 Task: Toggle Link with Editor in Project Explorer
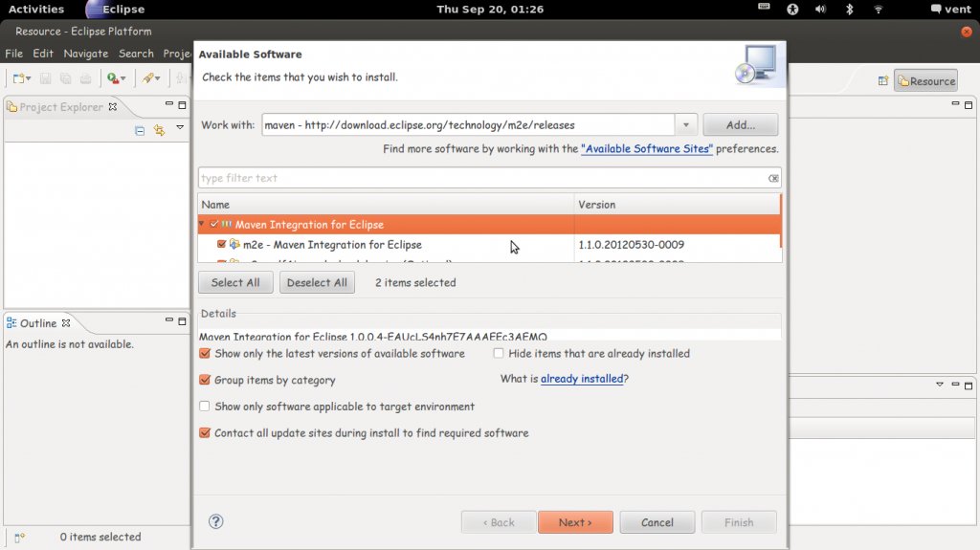[160, 130]
